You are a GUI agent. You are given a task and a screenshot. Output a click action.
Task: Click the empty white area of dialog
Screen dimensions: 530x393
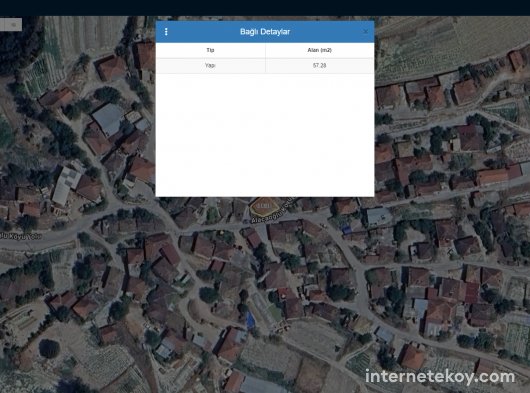coord(265,135)
